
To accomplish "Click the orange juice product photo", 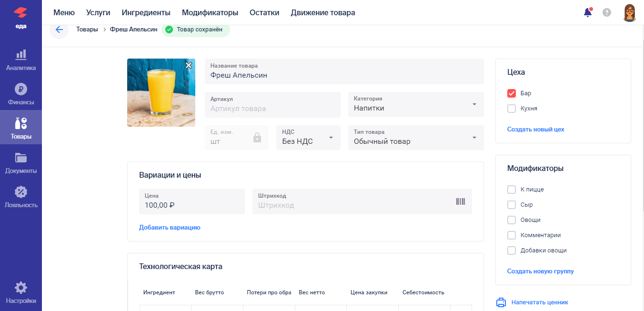I will point(161,92).
